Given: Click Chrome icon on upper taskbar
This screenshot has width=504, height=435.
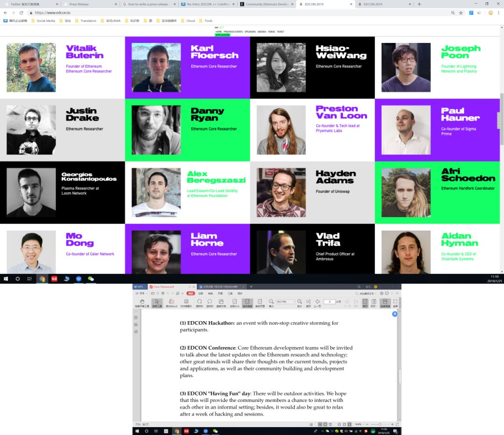Looking at the screenshot, I should tap(42, 279).
